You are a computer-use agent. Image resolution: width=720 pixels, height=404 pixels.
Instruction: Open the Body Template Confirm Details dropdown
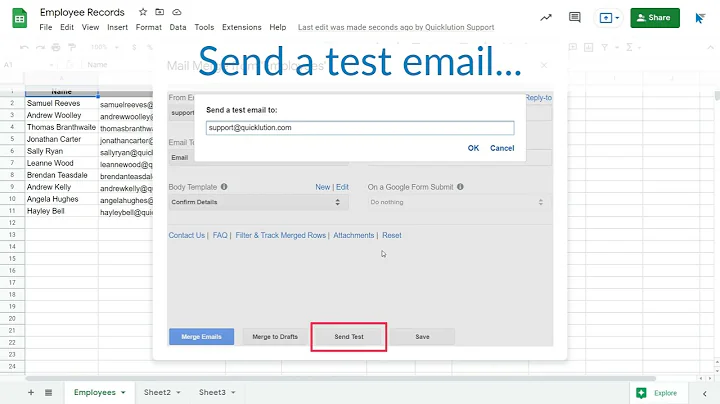[258, 202]
